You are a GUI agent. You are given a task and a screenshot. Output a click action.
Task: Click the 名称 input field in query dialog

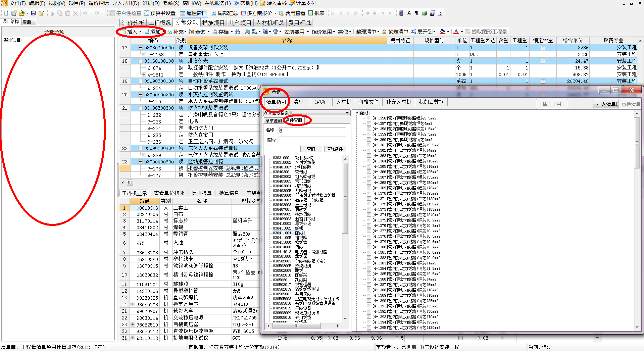tap(311, 131)
